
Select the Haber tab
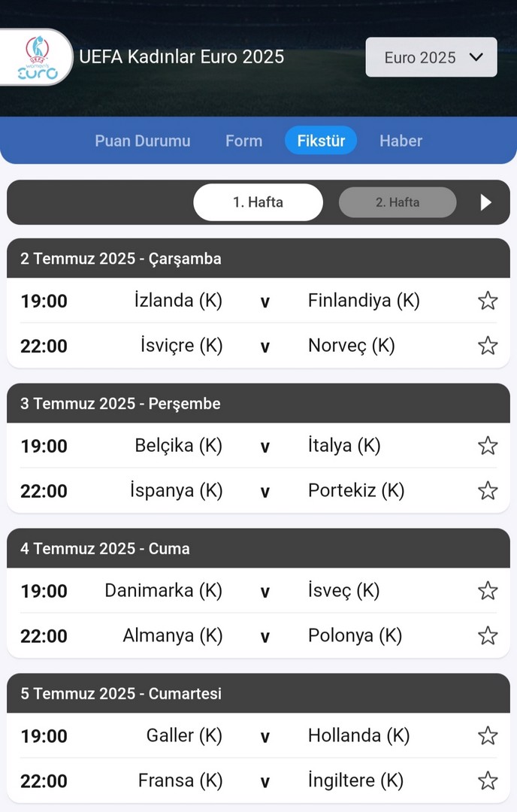point(401,141)
